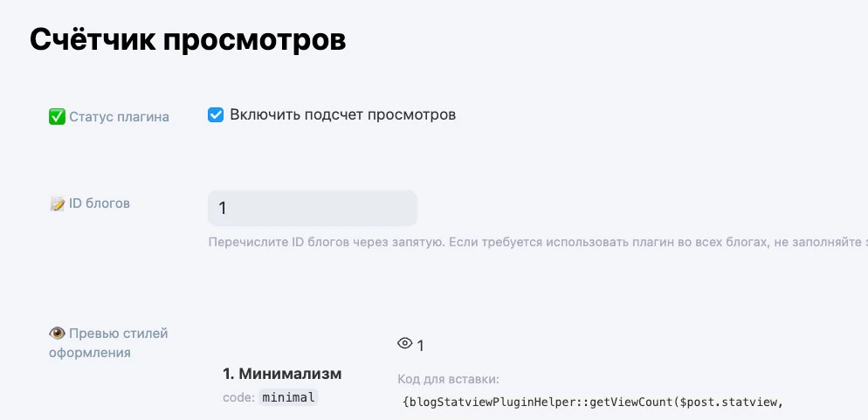Select the 1. Минимализм style title
The image size is (868, 420).
click(x=282, y=374)
